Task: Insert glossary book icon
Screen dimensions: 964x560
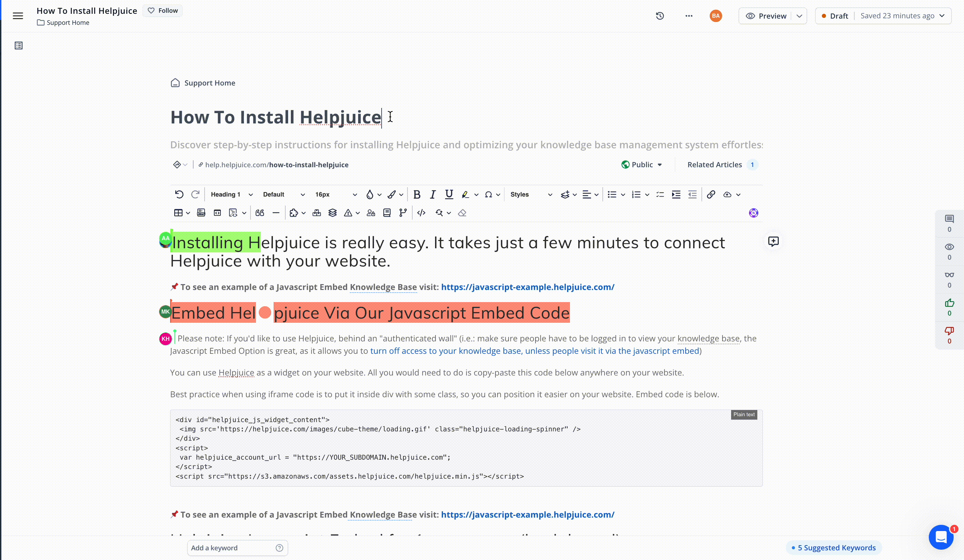Action: (387, 212)
